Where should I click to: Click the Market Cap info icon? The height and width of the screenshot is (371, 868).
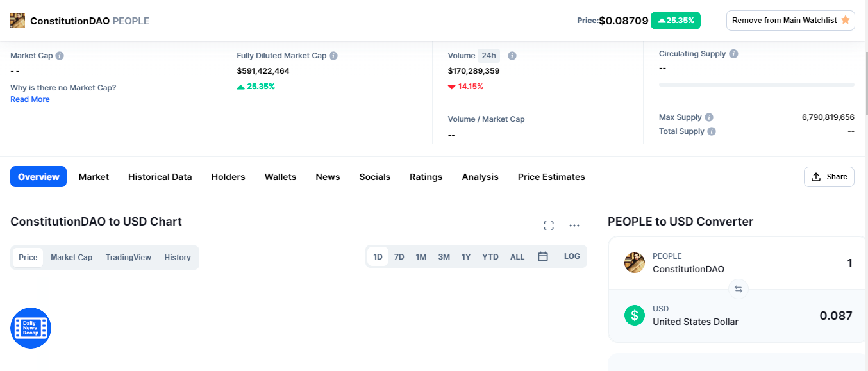pos(60,56)
